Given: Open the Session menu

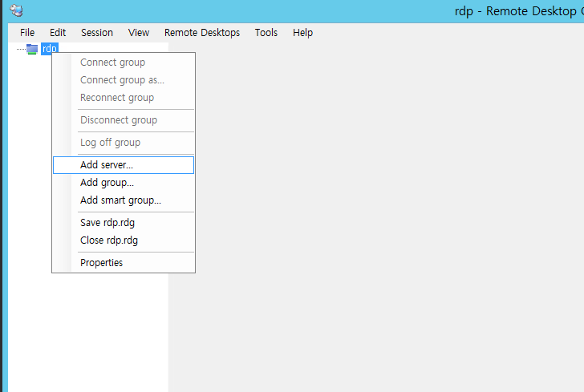Looking at the screenshot, I should click(97, 33).
